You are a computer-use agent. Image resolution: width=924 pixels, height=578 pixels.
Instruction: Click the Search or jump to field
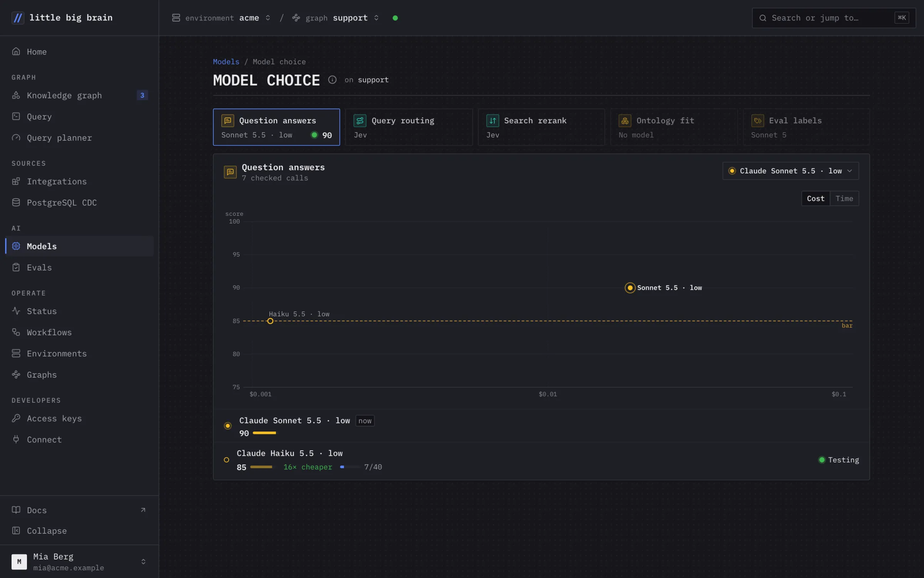(x=834, y=18)
